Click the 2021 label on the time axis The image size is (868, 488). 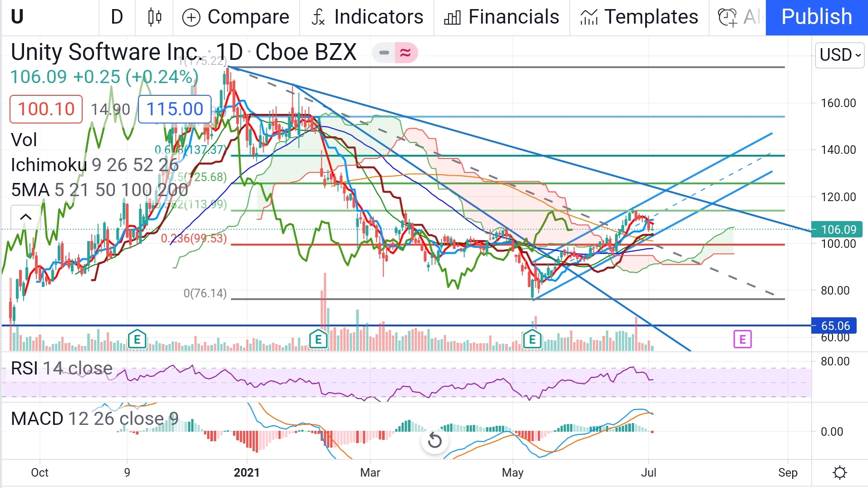(247, 473)
